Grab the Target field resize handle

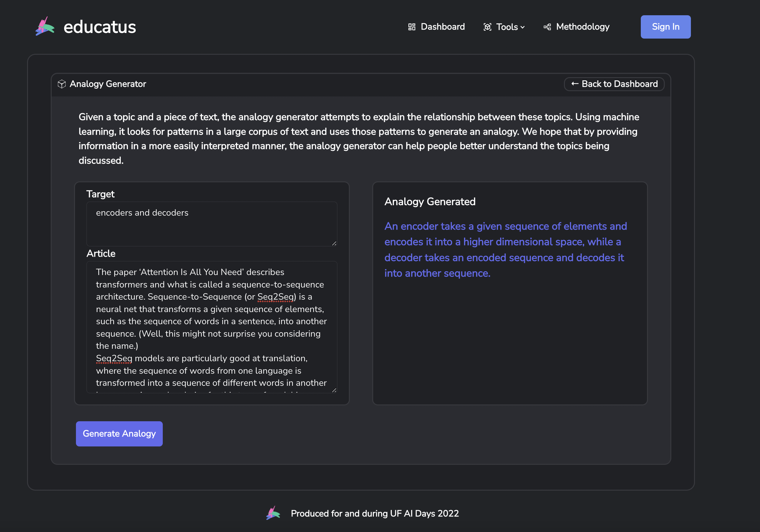pos(334,243)
